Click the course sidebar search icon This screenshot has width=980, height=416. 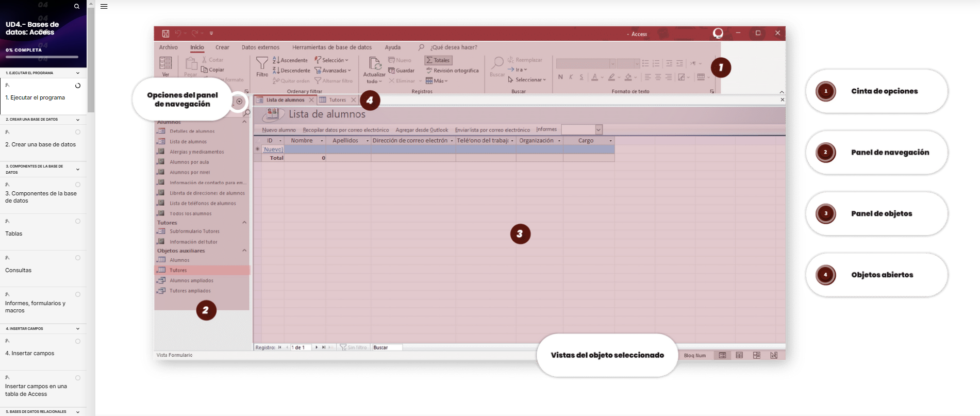coord(77,7)
